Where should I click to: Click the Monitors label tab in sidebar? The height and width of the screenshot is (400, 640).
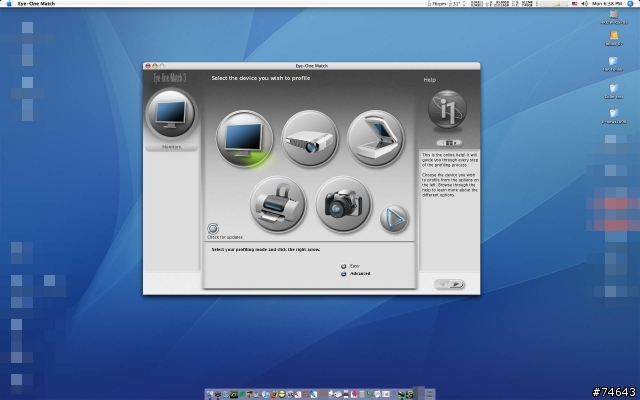(x=171, y=147)
